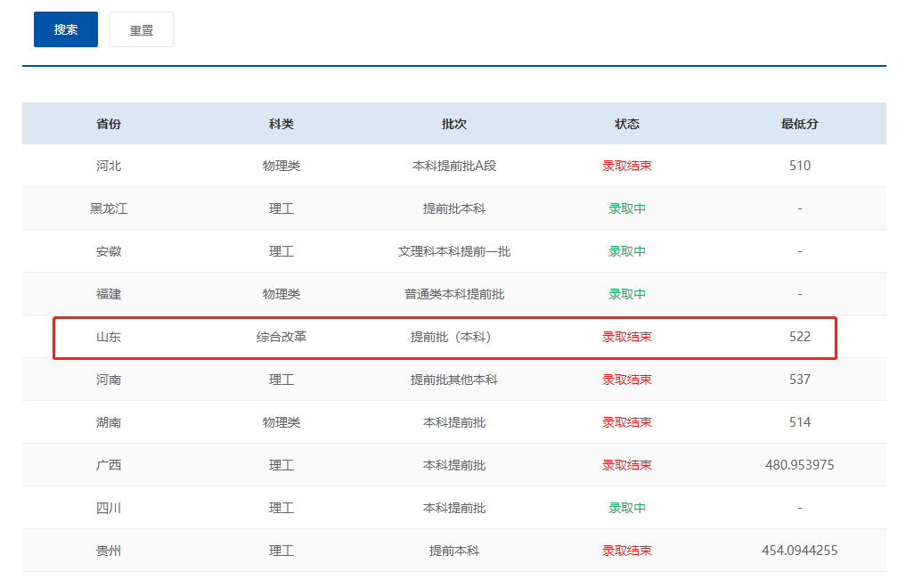Select the 省份 column header
Viewport: 922px width, 588px height.
click(x=109, y=124)
